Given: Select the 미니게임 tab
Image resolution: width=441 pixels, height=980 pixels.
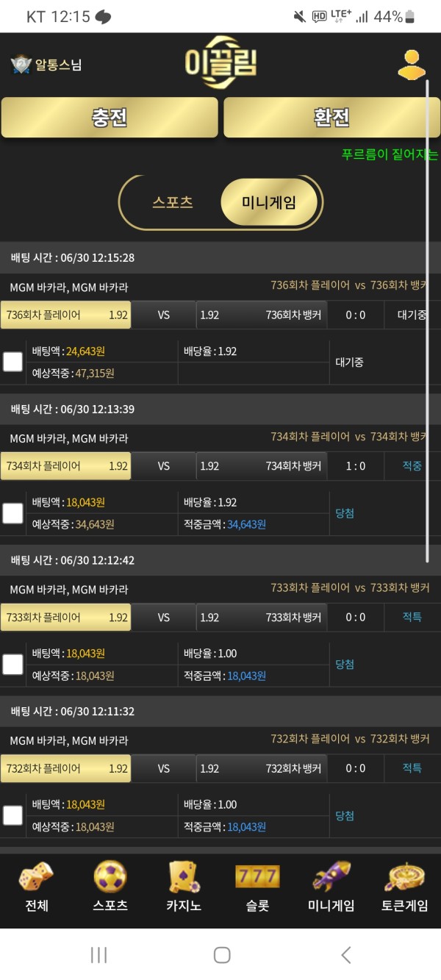Looking at the screenshot, I should (x=269, y=202).
